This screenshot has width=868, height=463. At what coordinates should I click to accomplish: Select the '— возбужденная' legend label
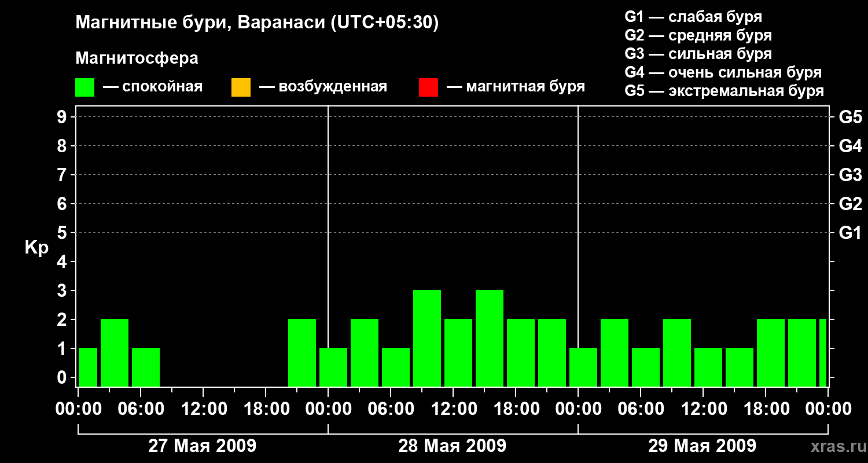(323, 87)
